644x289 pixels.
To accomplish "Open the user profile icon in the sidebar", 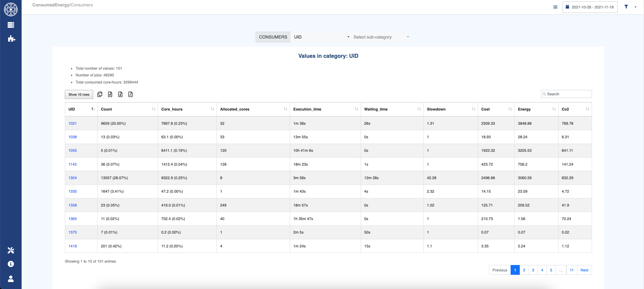I will click(11, 279).
